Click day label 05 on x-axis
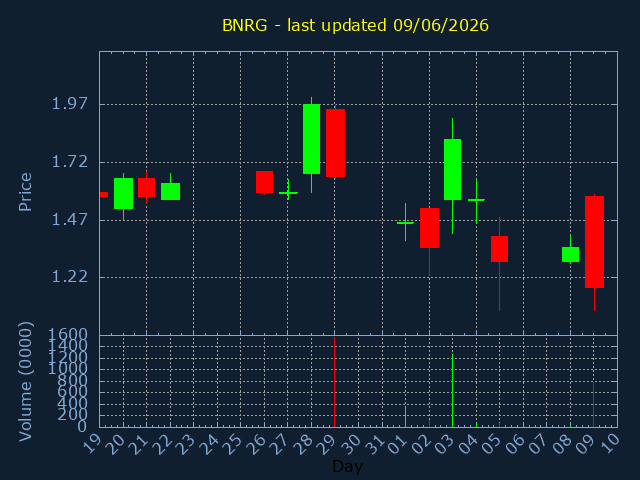 click(x=494, y=444)
